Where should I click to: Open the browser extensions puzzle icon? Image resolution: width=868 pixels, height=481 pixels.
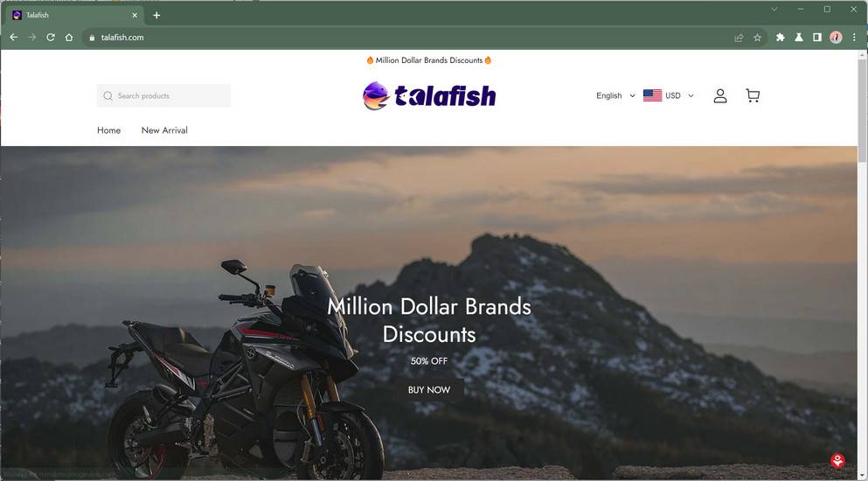(x=780, y=37)
